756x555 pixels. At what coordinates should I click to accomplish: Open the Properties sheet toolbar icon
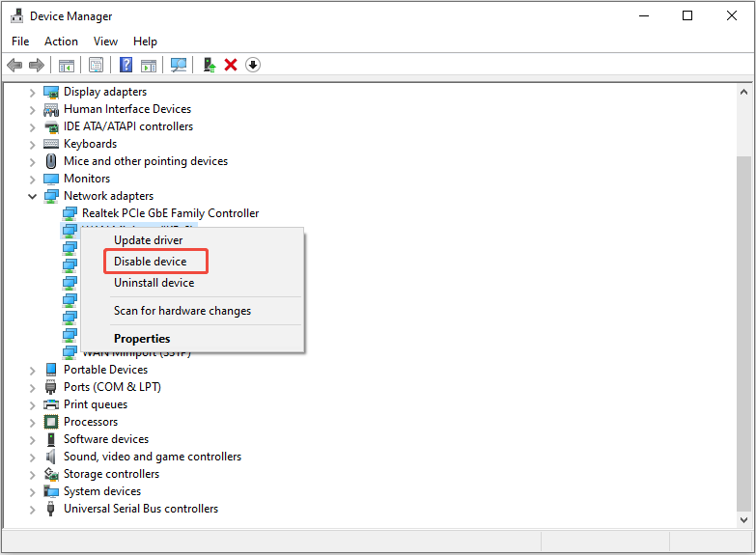pyautogui.click(x=96, y=65)
